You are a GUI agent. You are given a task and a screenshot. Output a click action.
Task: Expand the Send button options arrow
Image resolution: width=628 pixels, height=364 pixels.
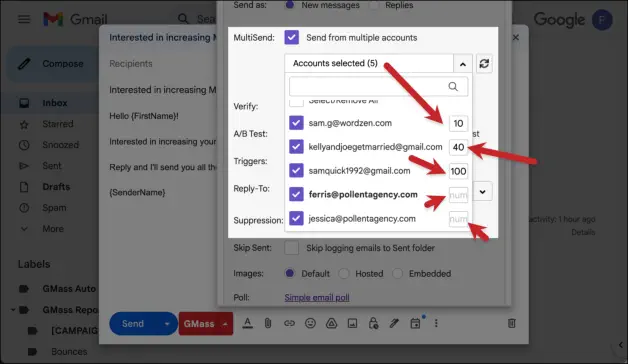pos(167,324)
